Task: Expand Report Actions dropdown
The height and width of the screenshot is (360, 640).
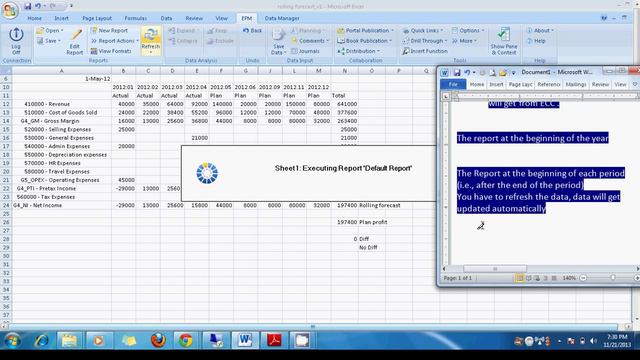Action: [115, 41]
